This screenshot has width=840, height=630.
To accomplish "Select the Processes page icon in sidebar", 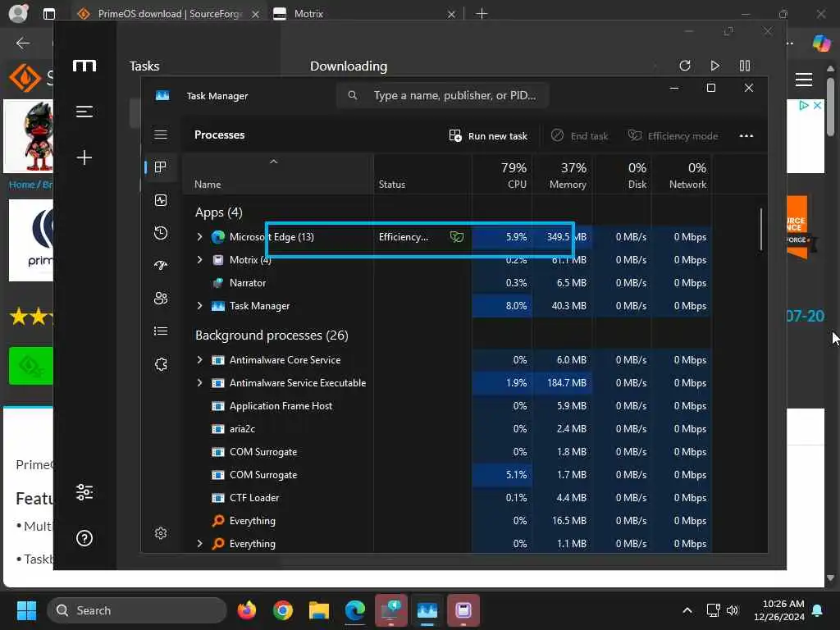I will point(161,167).
